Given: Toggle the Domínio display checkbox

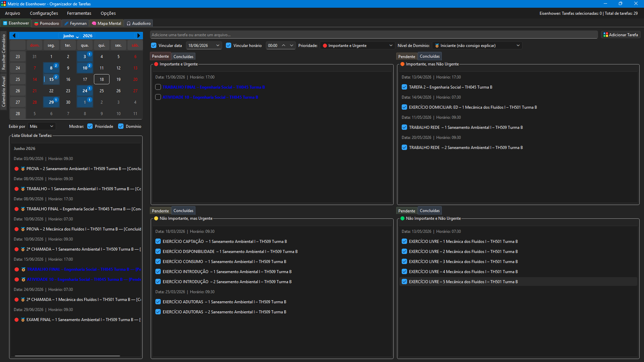Looking at the screenshot, I should tap(121, 126).
